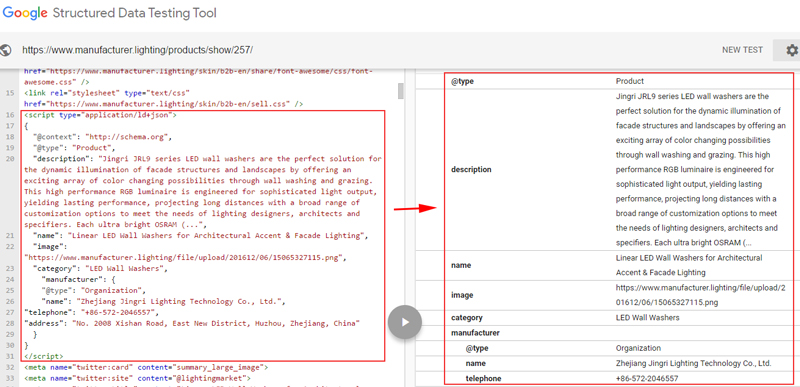
Task: Click line number 16 in the gutter
Action: pyautogui.click(x=10, y=115)
